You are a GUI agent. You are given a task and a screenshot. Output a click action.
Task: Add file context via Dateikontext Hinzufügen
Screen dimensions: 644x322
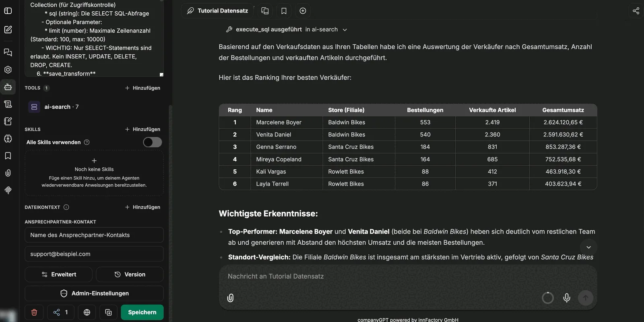click(142, 207)
